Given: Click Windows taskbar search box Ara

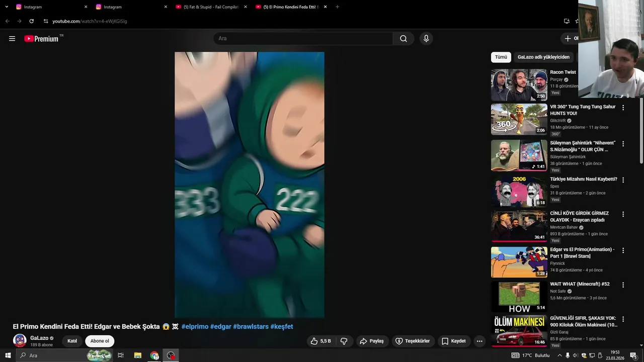Looking at the screenshot, I should tap(64, 355).
